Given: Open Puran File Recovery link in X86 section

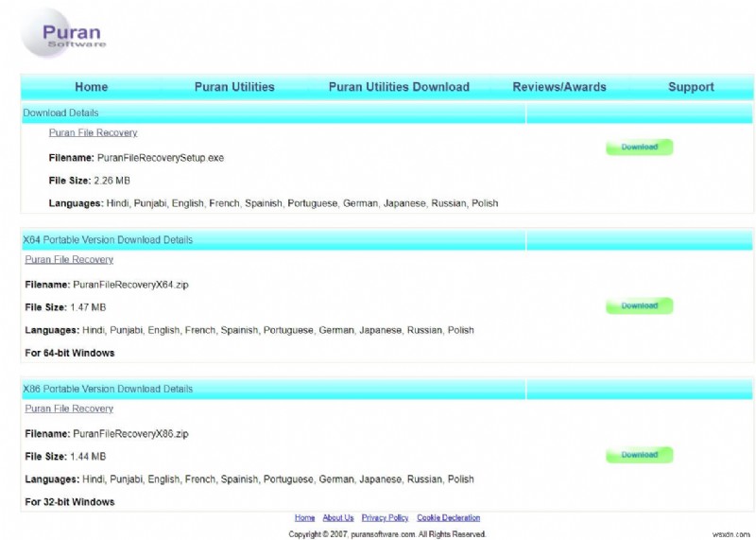Looking at the screenshot, I should click(x=69, y=409).
